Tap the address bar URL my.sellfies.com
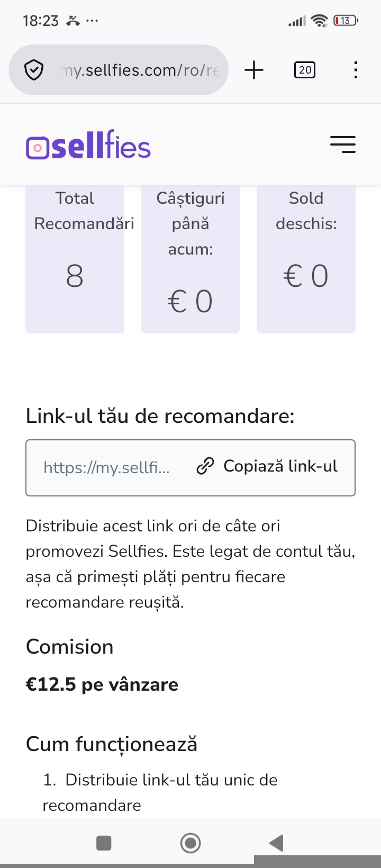The image size is (381, 868). tap(140, 70)
